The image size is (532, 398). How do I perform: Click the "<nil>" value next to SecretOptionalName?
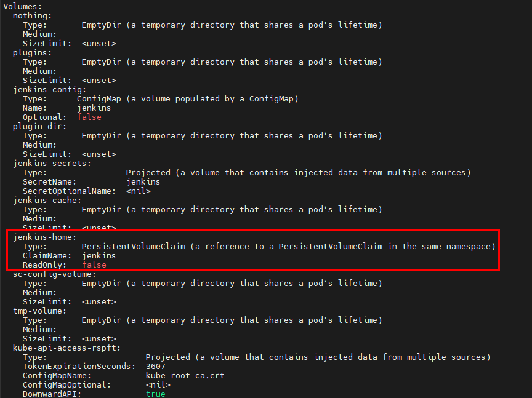pos(139,191)
